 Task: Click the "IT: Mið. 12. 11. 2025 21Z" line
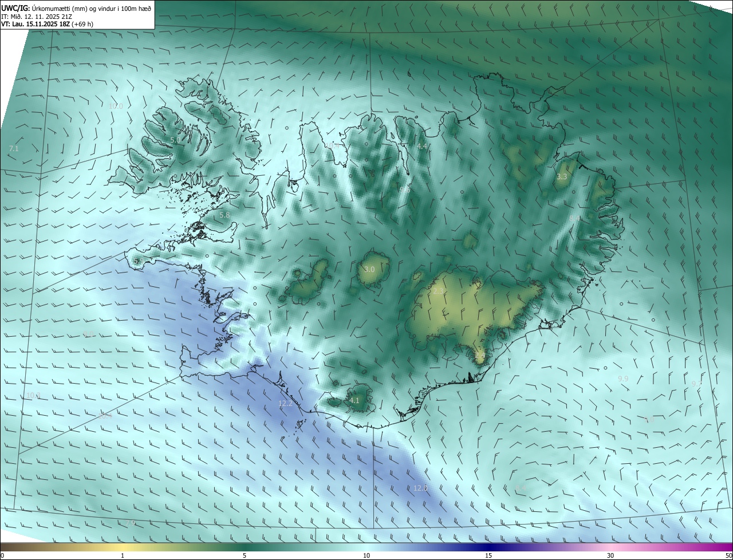click(x=37, y=17)
